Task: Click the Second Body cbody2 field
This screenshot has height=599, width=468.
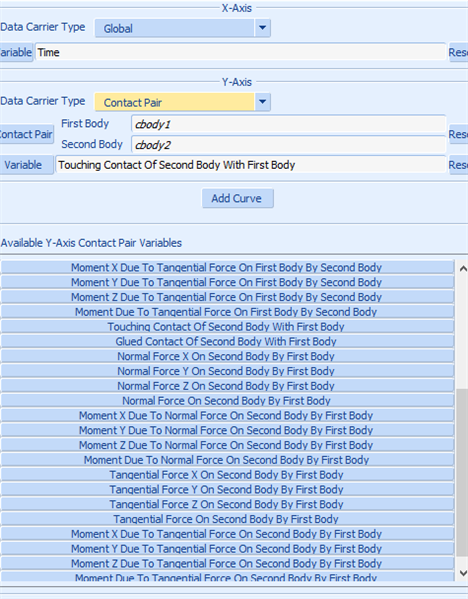Action: click(x=288, y=145)
